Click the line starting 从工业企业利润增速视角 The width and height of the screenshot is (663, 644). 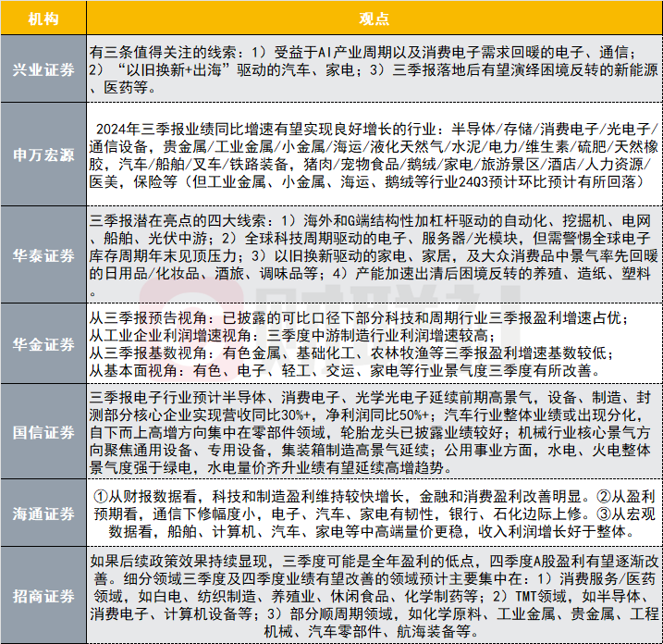pos(292,336)
